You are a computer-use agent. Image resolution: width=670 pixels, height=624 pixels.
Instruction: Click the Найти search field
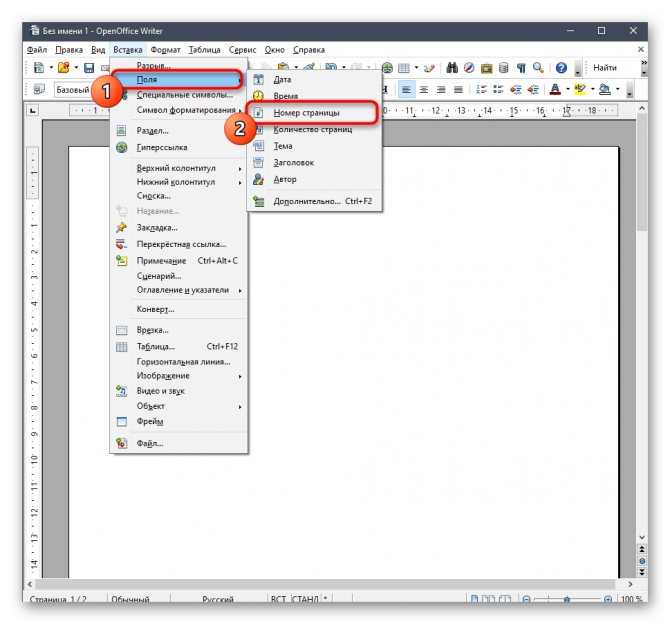pyautogui.click(x=614, y=68)
